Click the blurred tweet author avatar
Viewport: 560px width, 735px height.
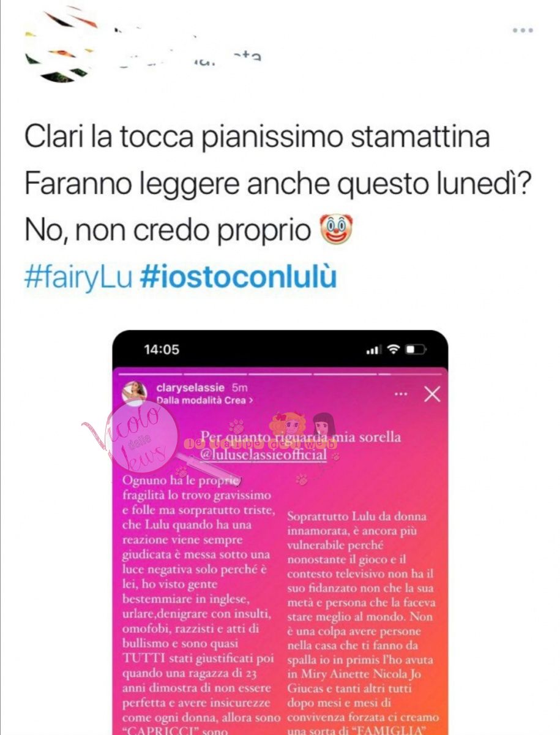pyautogui.click(x=56, y=43)
